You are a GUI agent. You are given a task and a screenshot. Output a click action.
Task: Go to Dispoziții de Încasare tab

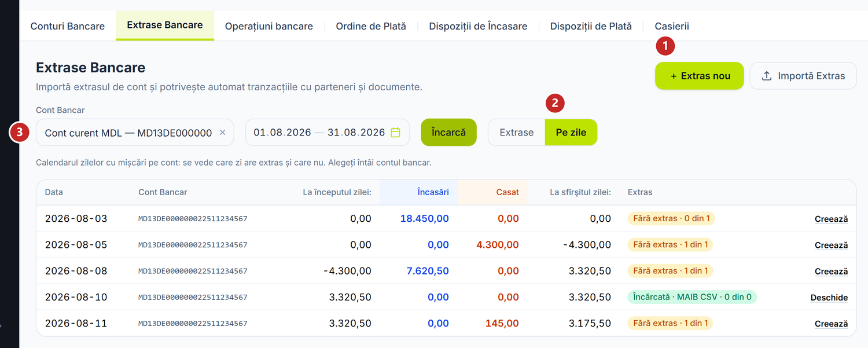coord(478,26)
